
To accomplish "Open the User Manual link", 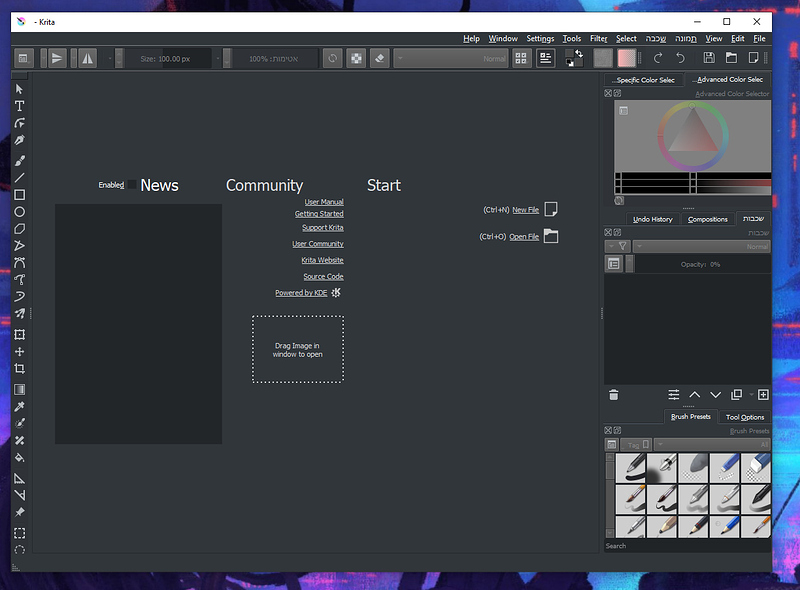I will click(324, 201).
